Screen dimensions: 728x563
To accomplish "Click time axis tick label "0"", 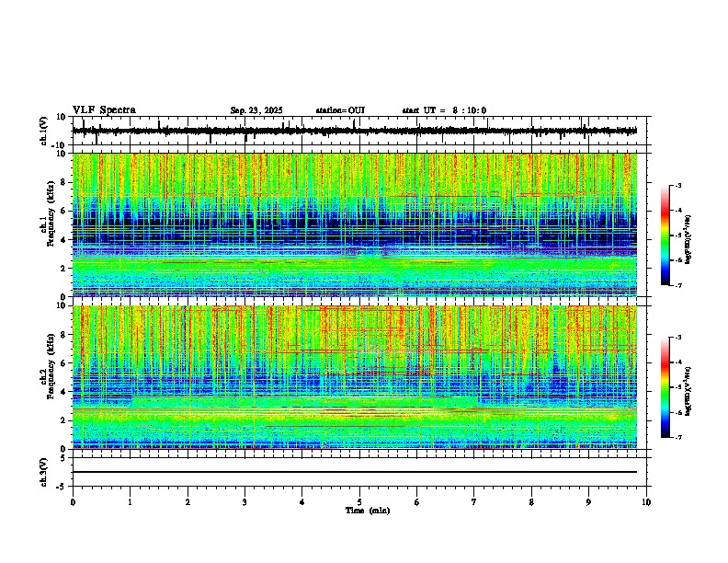I will point(73,502).
